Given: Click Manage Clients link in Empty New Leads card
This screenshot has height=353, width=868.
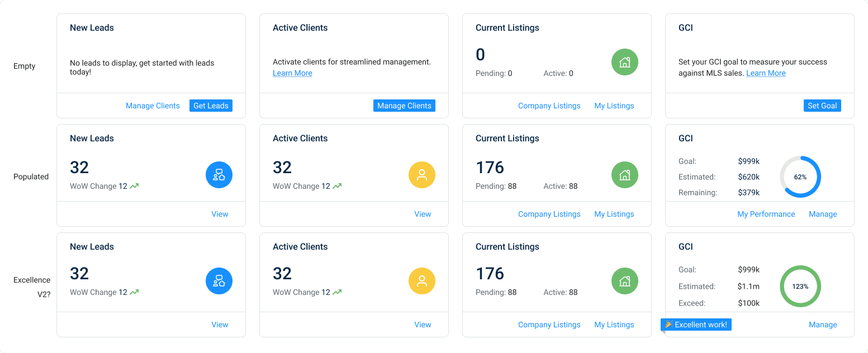Looking at the screenshot, I should pyautogui.click(x=153, y=106).
